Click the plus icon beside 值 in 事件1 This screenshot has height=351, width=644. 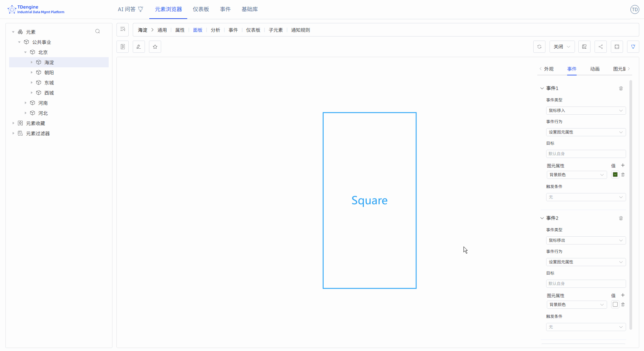pos(623,165)
